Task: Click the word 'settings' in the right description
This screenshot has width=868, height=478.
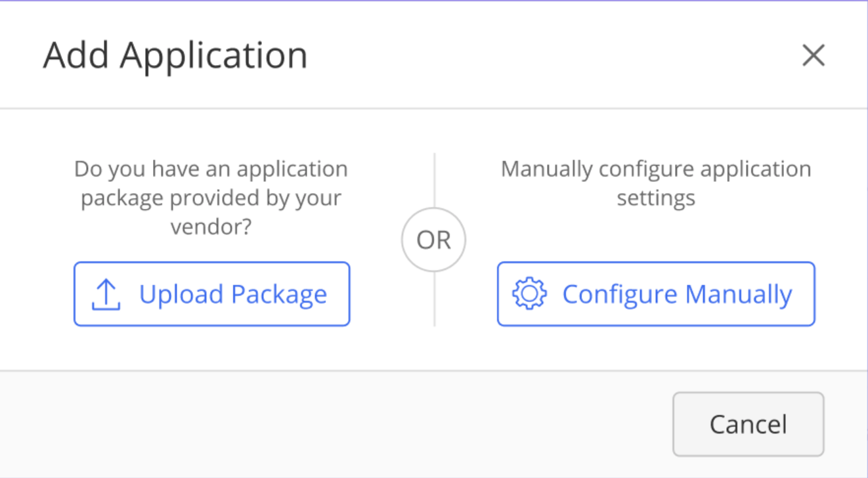Action: pos(656,198)
